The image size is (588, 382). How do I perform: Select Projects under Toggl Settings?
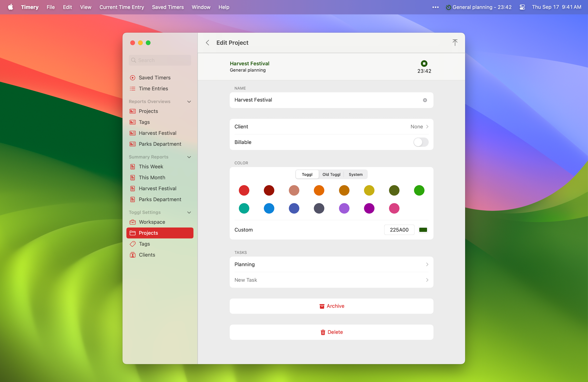tap(160, 233)
